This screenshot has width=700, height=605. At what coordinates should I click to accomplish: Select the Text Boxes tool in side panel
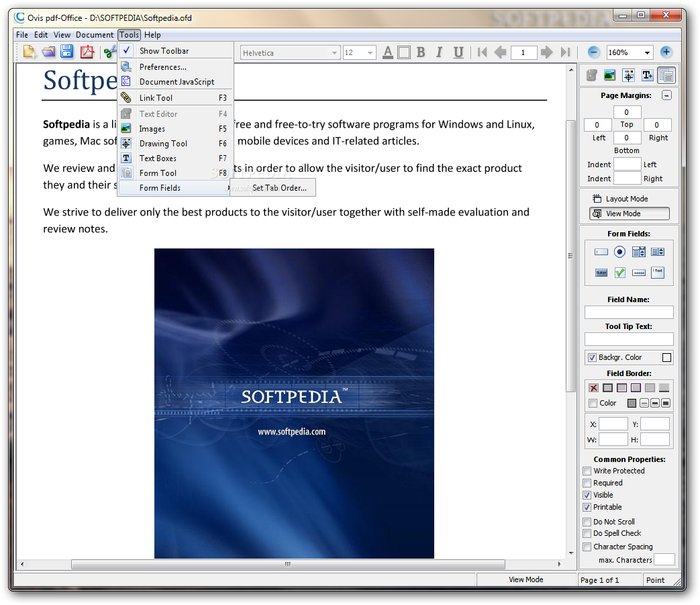(x=648, y=75)
